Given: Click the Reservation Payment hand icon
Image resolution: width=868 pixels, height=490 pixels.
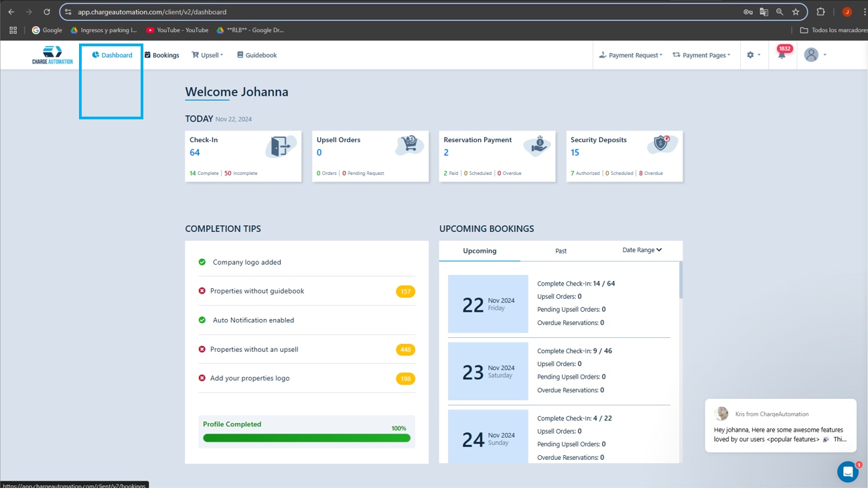Looking at the screenshot, I should (536, 145).
